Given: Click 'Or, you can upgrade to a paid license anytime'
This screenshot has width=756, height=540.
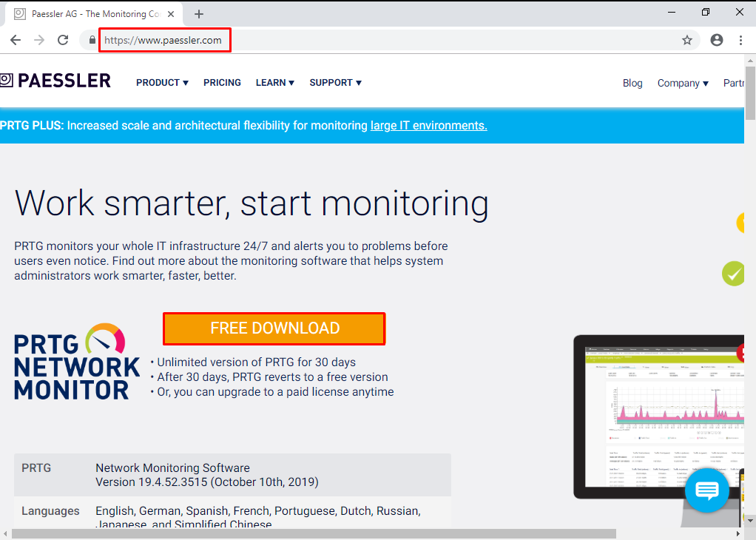Looking at the screenshot, I should coord(275,391).
